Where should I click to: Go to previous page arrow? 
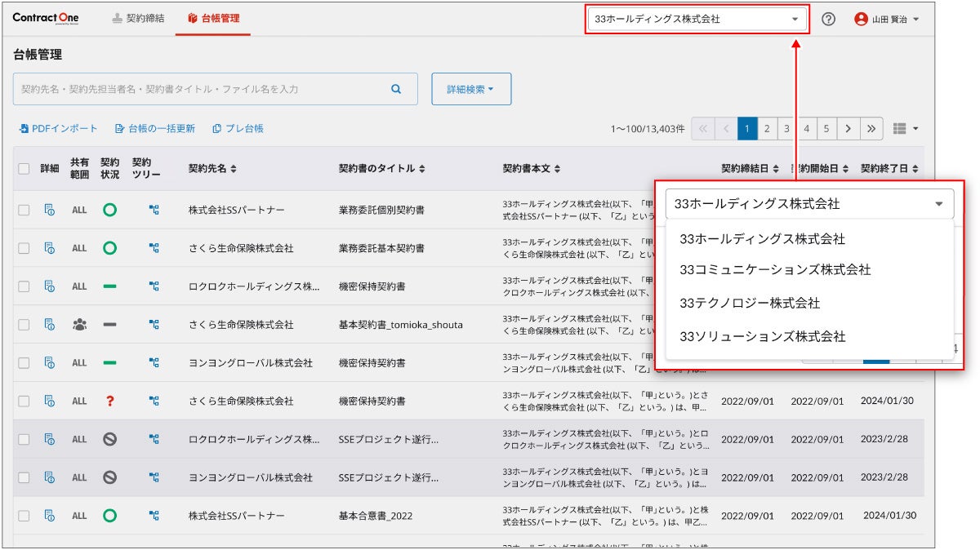click(726, 129)
